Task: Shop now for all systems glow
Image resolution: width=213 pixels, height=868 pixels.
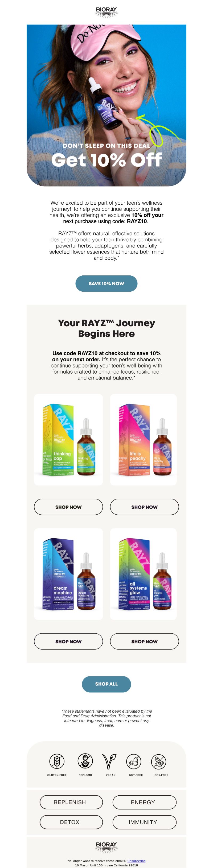Action: (x=144, y=641)
